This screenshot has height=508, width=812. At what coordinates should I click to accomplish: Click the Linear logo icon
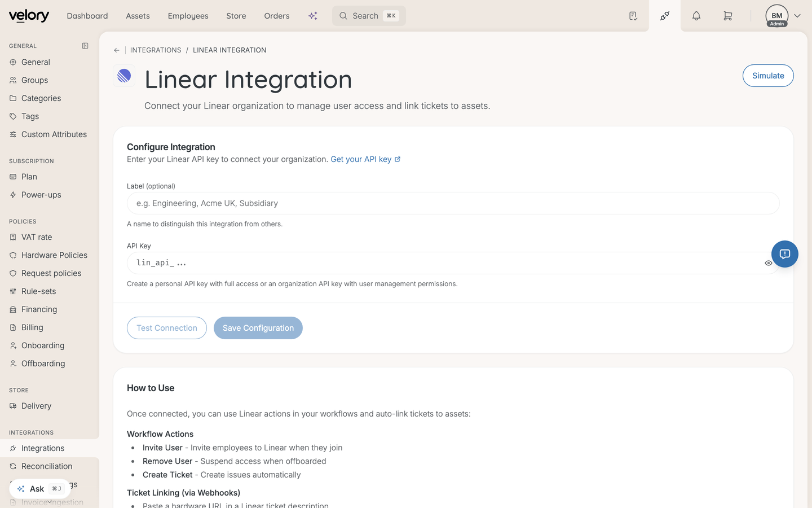(x=124, y=76)
